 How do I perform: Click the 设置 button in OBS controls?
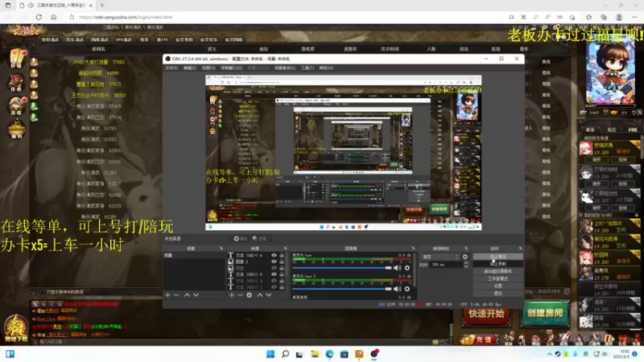[497, 286]
